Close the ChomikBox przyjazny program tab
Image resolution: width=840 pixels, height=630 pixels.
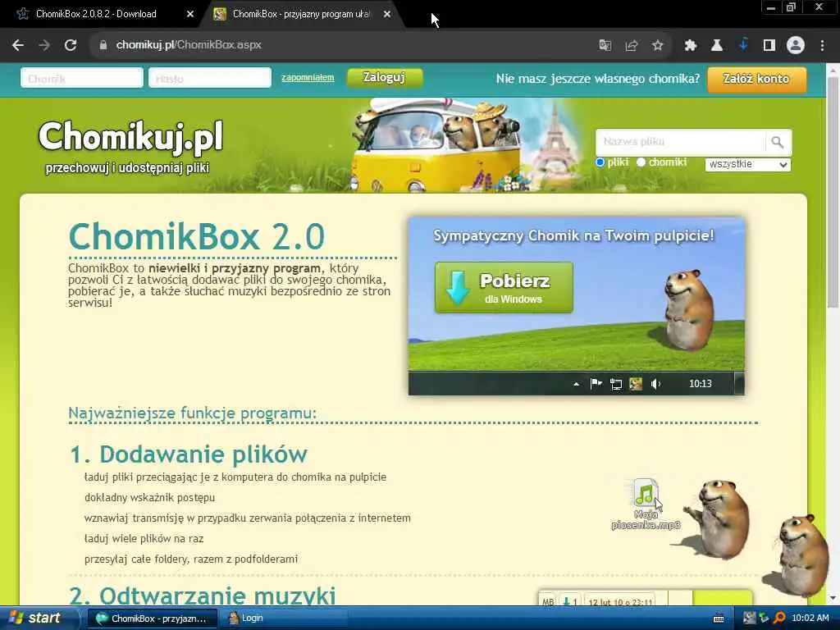click(x=387, y=15)
